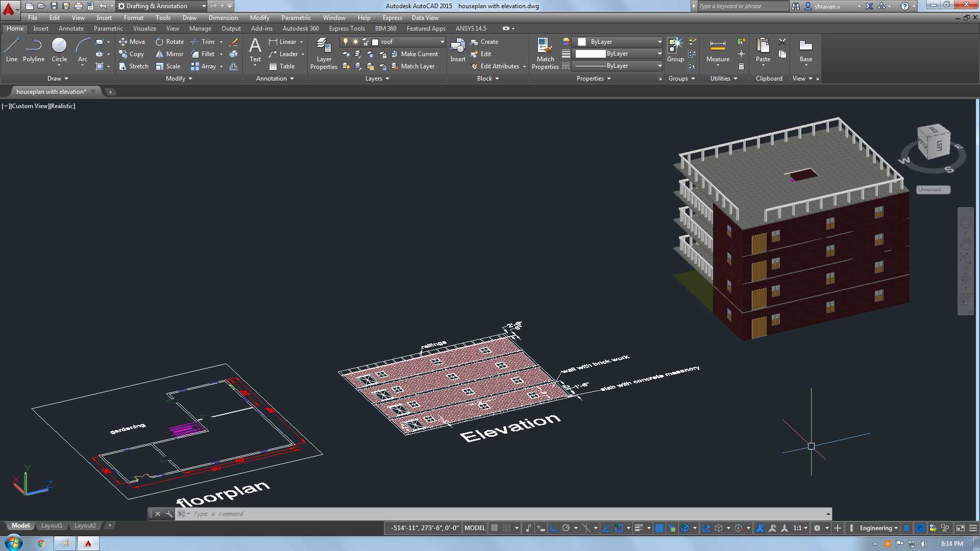Open the Engineering units dropdown
The width and height of the screenshot is (980, 551).
[878, 528]
